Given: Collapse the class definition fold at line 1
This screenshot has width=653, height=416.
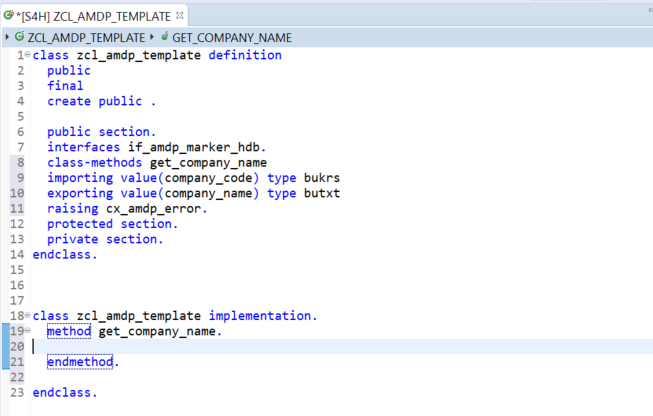Looking at the screenshot, I should pos(27,55).
